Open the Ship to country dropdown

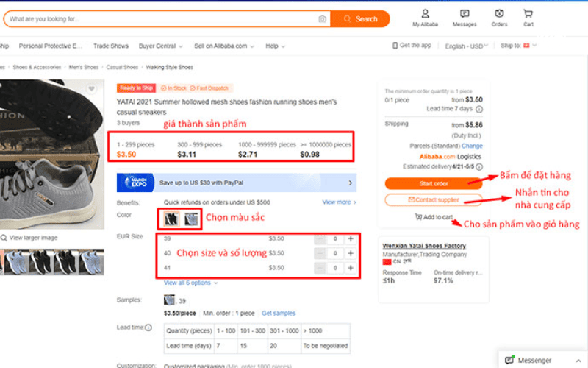pos(519,46)
